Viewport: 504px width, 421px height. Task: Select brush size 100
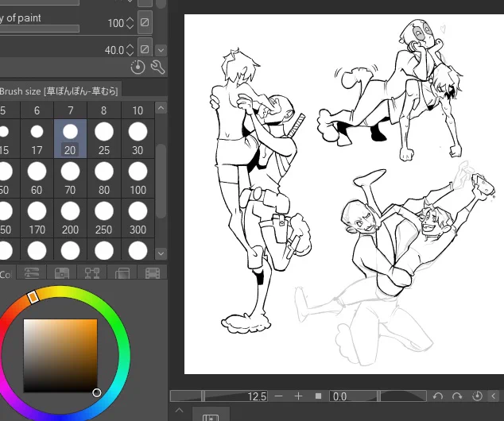(138, 178)
